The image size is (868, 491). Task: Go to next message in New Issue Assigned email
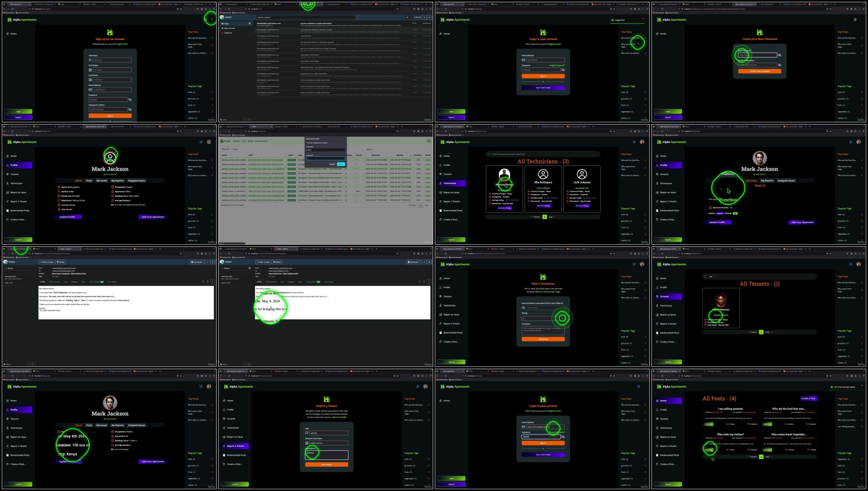[213, 262]
